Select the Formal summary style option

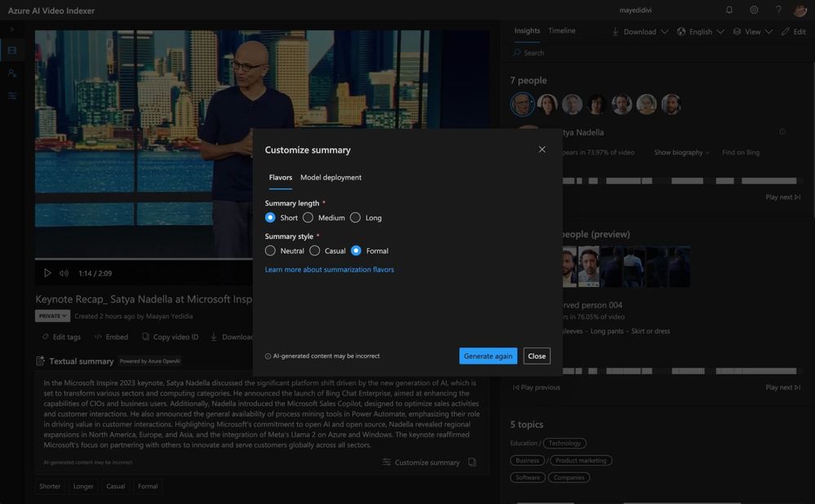coord(356,250)
